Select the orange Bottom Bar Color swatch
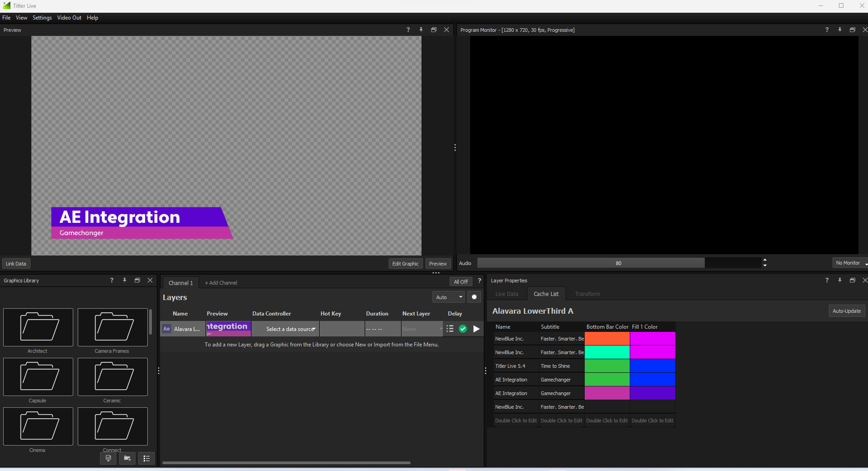Screen dimensions: 868x471 click(x=607, y=339)
